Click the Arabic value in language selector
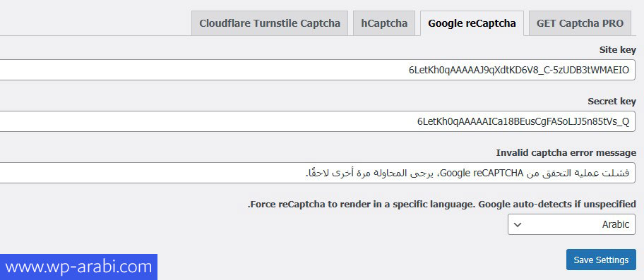Viewport: 644px width, 280px height. tap(616, 225)
